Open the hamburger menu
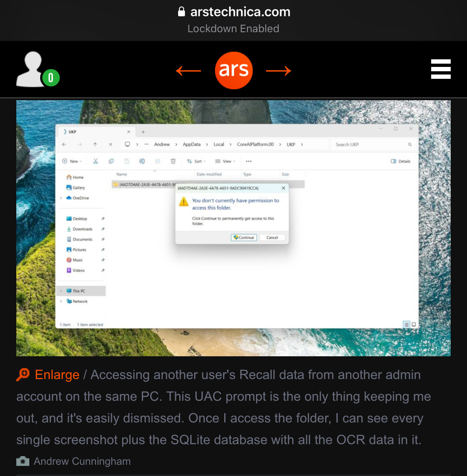This screenshot has width=467, height=476. (x=441, y=69)
